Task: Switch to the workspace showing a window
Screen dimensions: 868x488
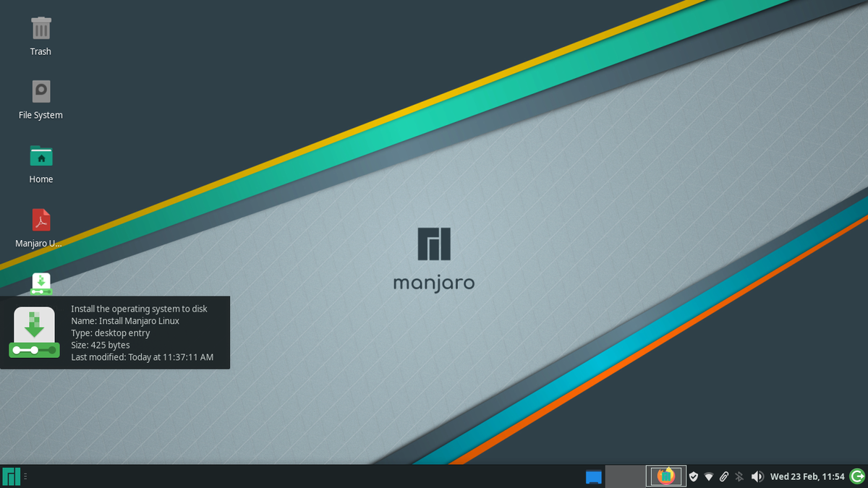Action: pyautogui.click(x=665, y=476)
